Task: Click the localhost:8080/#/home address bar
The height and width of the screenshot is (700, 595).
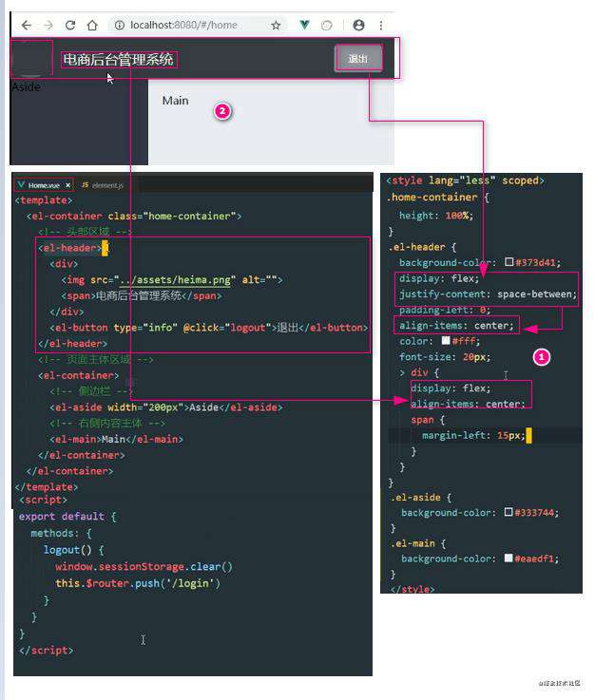Action: click(183, 25)
